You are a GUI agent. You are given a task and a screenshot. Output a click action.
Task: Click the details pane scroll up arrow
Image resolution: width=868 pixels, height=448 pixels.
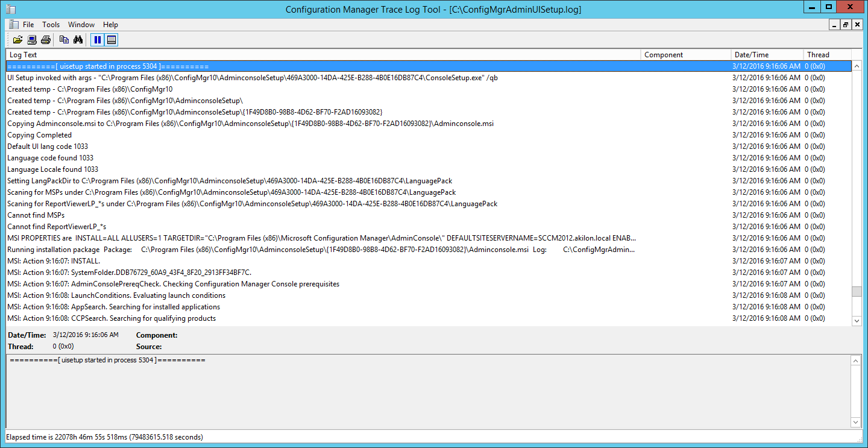click(857, 361)
